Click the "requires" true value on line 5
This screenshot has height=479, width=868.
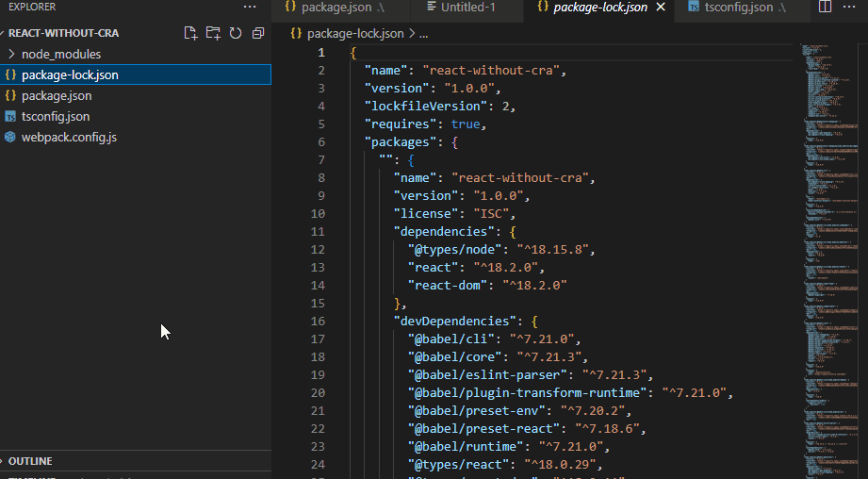tap(466, 124)
